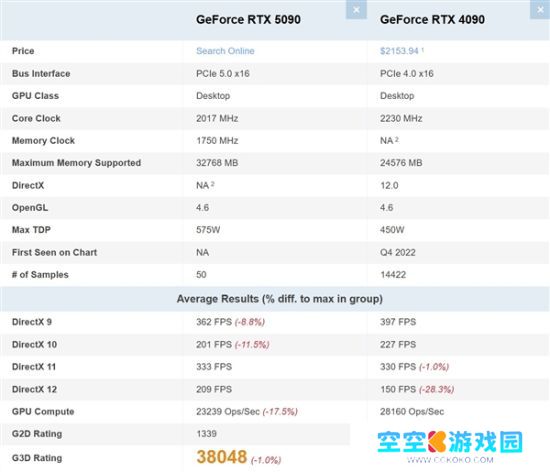Click the Q4 2022 value
This screenshot has width=550, height=472.
point(398,252)
